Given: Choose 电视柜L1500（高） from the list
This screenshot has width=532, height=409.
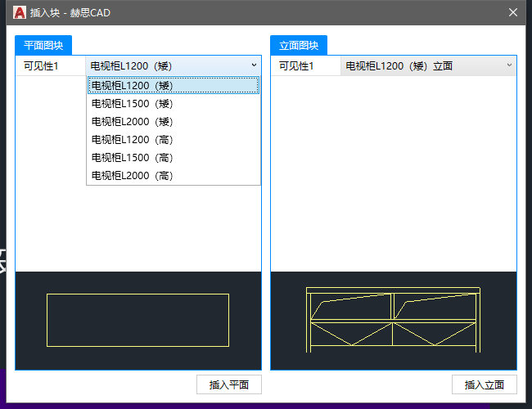Looking at the screenshot, I should point(174,157).
